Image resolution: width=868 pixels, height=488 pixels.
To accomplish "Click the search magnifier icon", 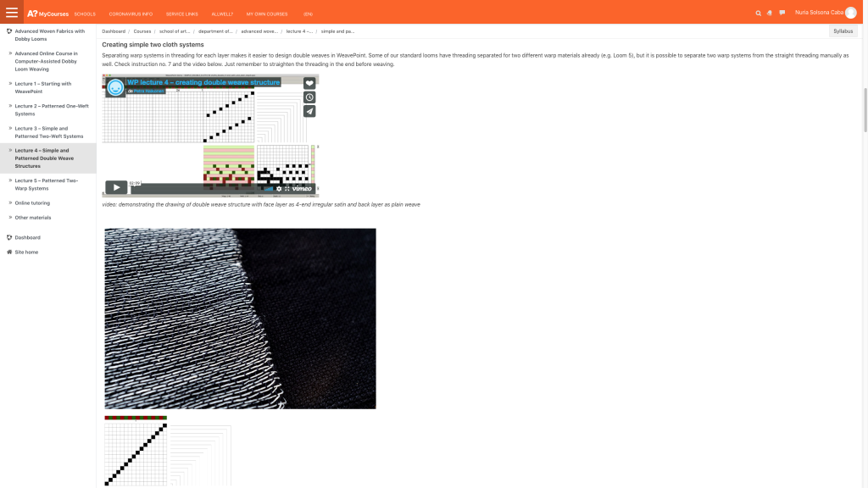I will (x=759, y=13).
